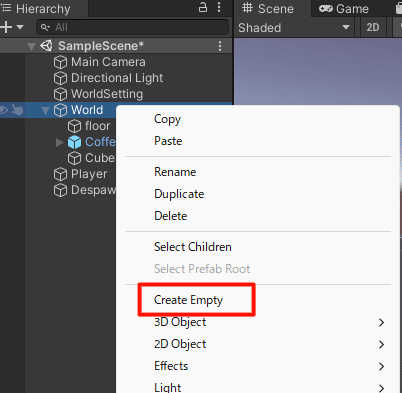Click the Main Camera cube icon
Viewport: 402px width, 393px height.
[60, 62]
